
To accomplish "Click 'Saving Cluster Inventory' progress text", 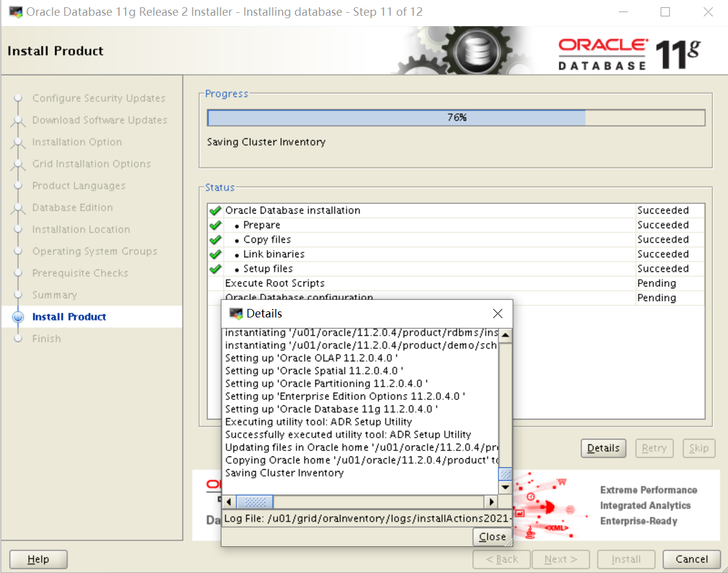I will [266, 142].
